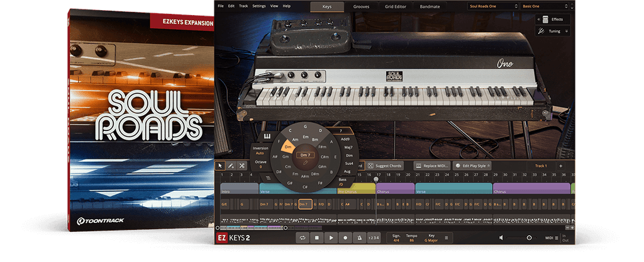Select G chord on outer wheel
This screenshot has height=262, width=644.
[x=305, y=126]
